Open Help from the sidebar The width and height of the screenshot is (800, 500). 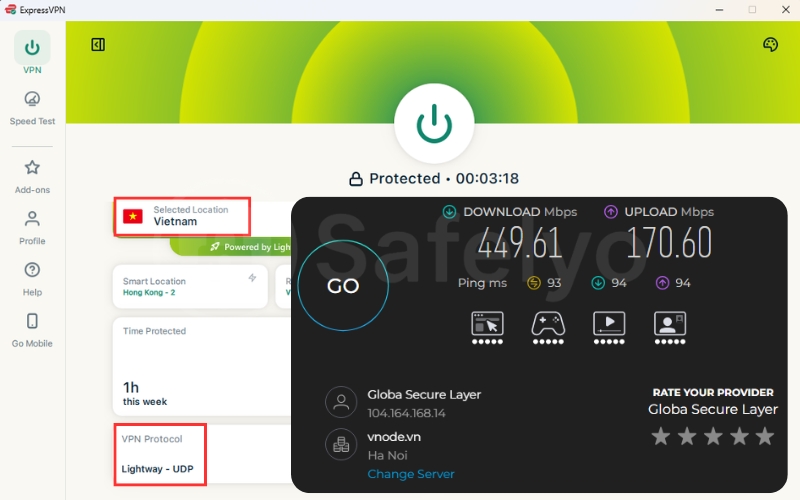[32, 279]
